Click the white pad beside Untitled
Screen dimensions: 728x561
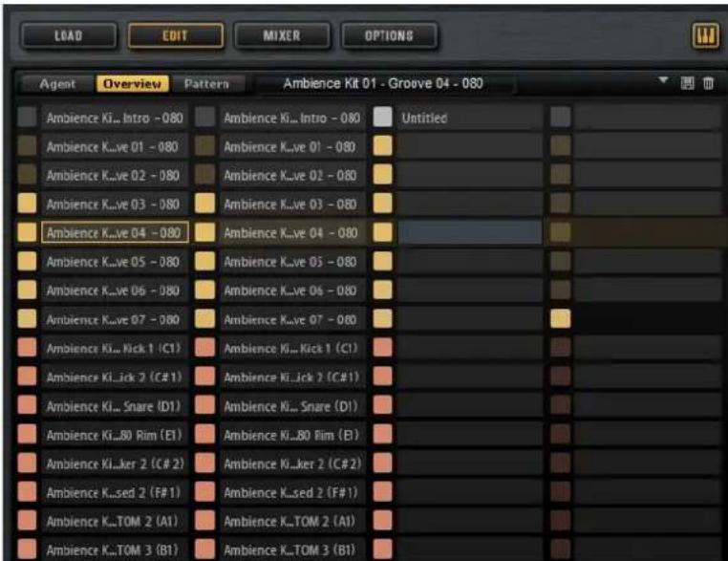pos(382,117)
